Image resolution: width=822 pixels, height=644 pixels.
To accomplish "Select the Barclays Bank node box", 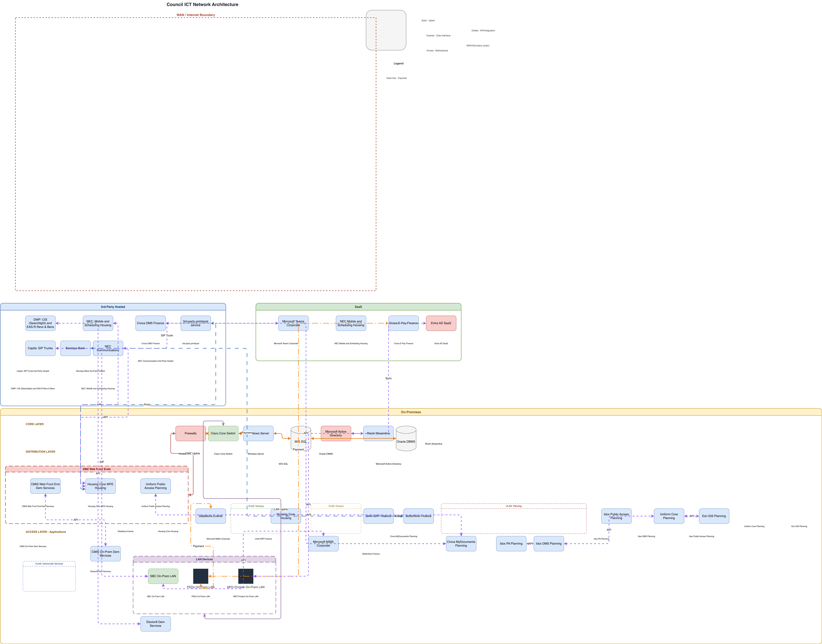I will (x=75, y=348).
